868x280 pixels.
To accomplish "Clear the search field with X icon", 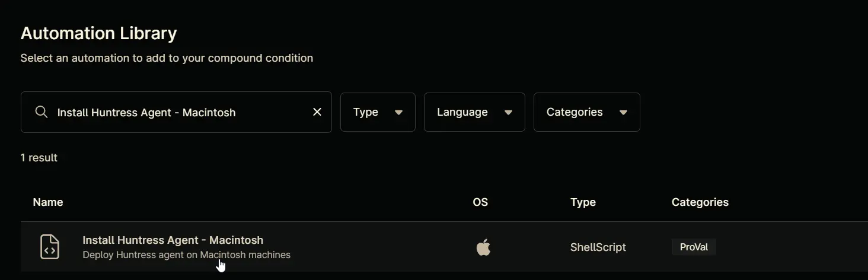I will [x=317, y=112].
